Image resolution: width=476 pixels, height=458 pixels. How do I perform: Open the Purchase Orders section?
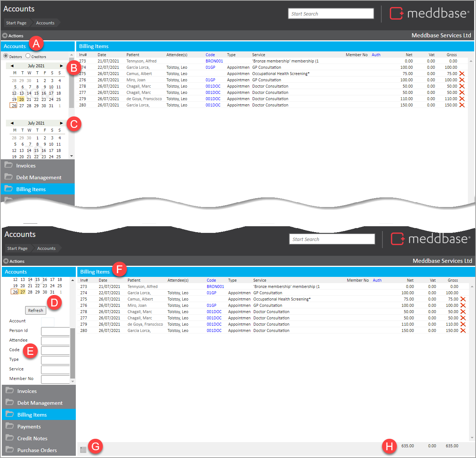39,450
